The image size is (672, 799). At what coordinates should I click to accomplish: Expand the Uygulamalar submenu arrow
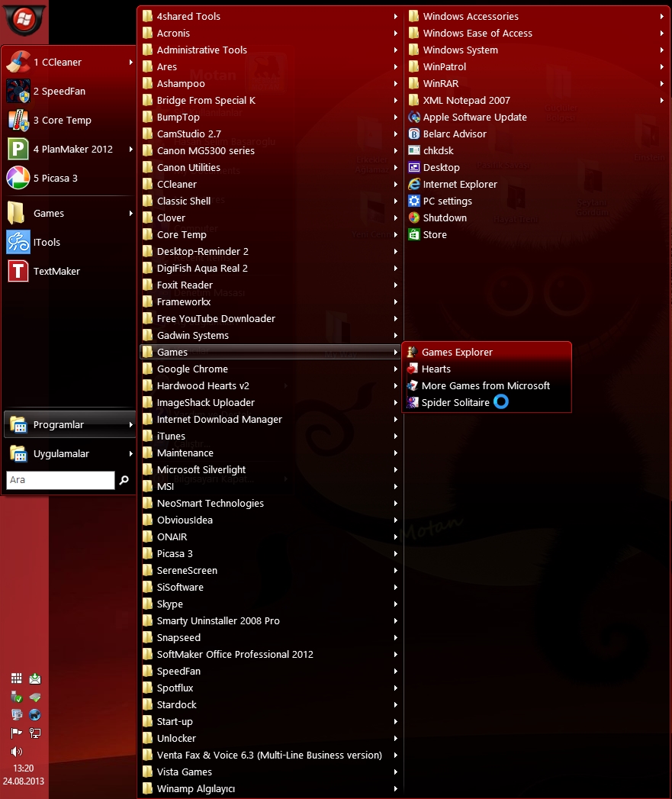coord(131,453)
